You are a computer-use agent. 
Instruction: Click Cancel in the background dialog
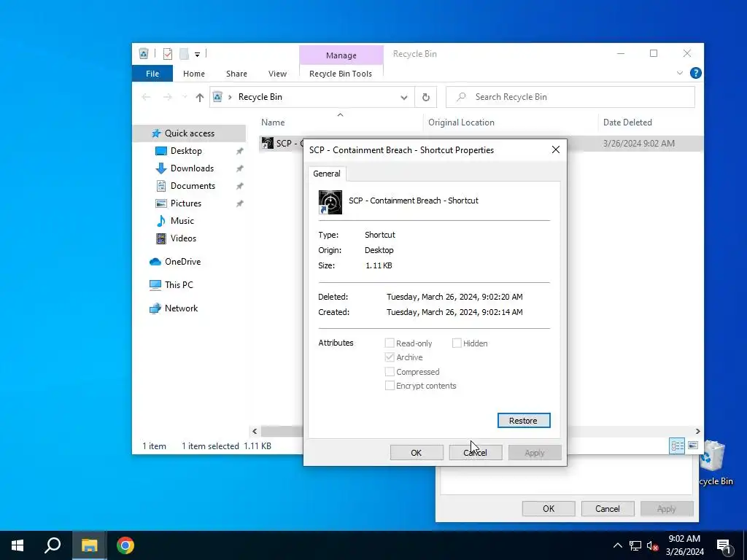click(608, 508)
